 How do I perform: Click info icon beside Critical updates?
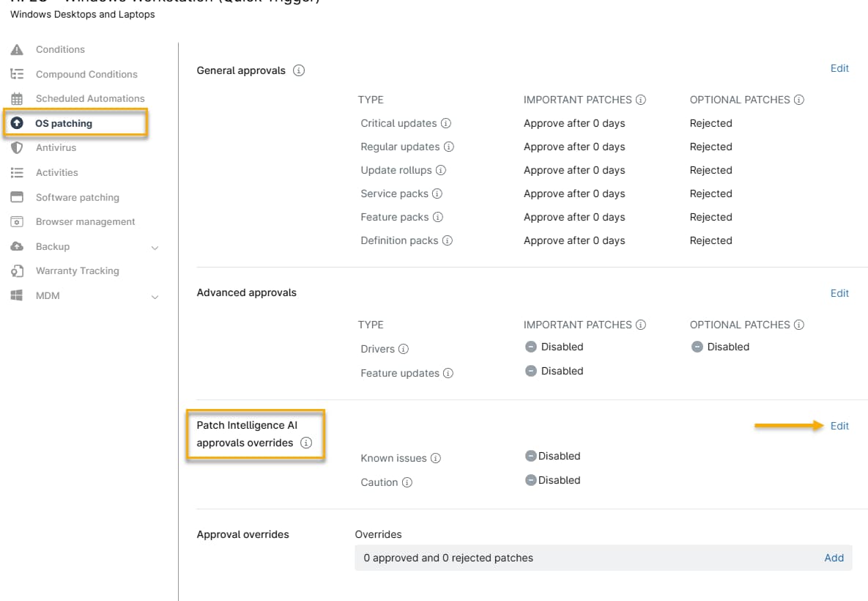tap(446, 124)
